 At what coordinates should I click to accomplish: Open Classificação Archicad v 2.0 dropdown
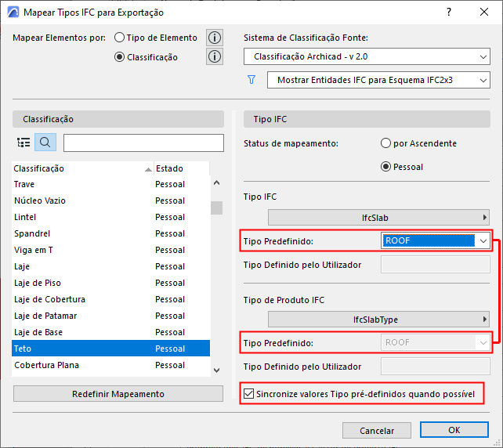(367, 56)
